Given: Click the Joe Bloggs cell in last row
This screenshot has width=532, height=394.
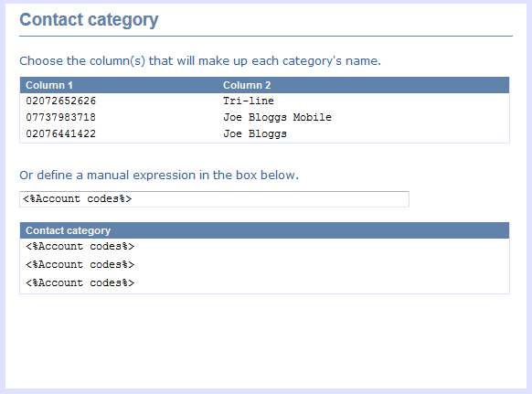Looking at the screenshot, I should pos(255,133).
